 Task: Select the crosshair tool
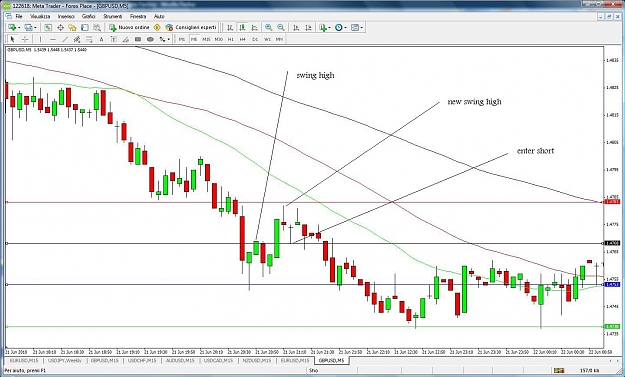(25, 39)
